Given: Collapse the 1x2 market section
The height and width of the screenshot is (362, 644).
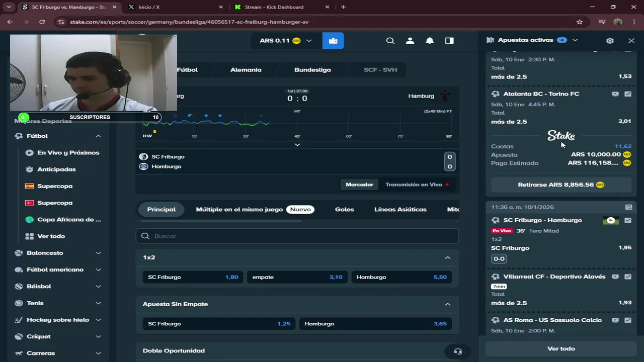Looking at the screenshot, I should [447, 257].
